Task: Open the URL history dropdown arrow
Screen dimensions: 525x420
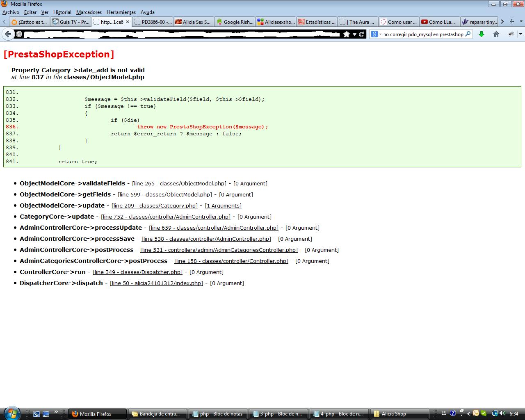Action: (x=354, y=34)
